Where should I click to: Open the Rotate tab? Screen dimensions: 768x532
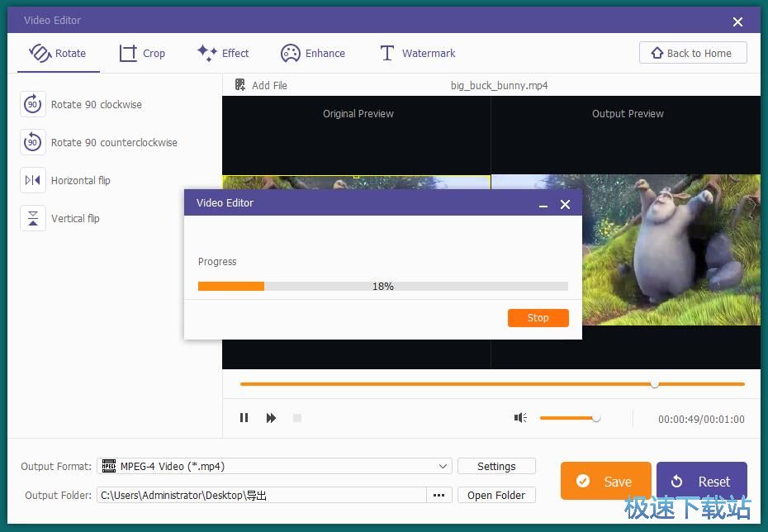[x=58, y=53]
